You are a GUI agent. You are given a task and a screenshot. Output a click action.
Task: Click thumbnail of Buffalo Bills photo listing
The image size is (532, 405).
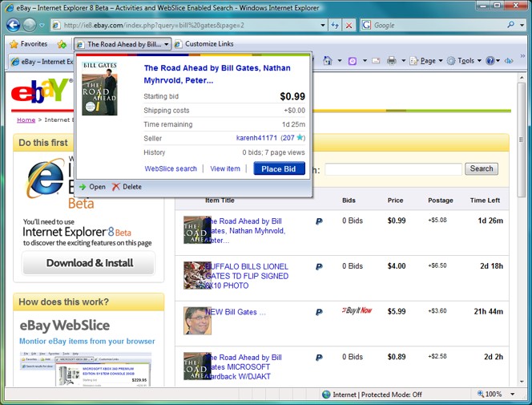pyautogui.click(x=197, y=275)
